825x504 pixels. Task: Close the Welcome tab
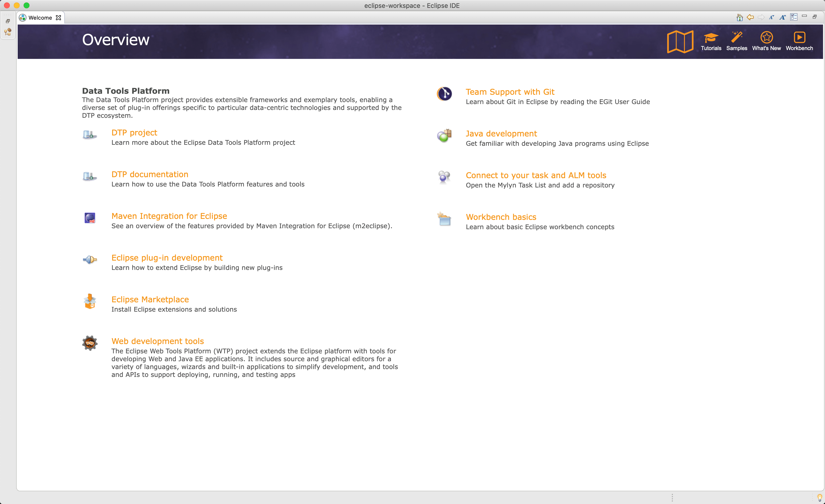(58, 18)
